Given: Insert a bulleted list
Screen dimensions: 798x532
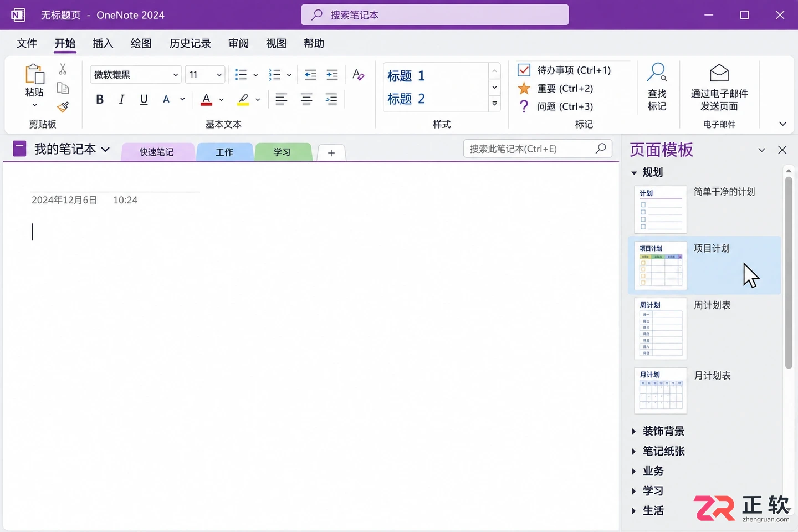Looking at the screenshot, I should [x=241, y=75].
